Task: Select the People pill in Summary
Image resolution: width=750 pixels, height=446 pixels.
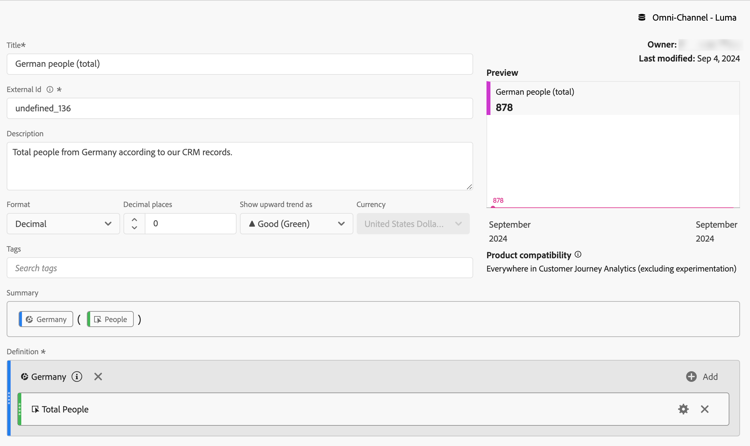Action: click(x=111, y=320)
